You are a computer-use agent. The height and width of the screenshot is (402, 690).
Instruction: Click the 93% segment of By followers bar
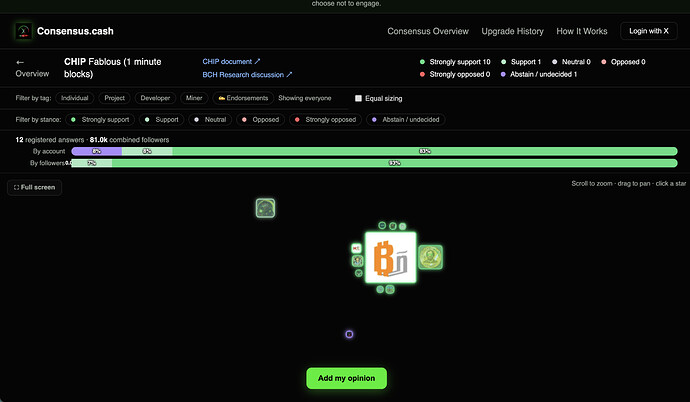(x=395, y=163)
